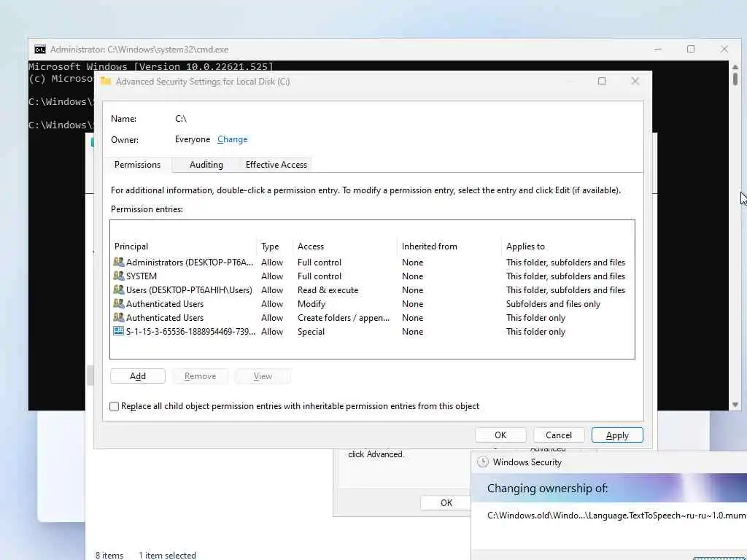Select the SYSTEM permission entry

373,276
